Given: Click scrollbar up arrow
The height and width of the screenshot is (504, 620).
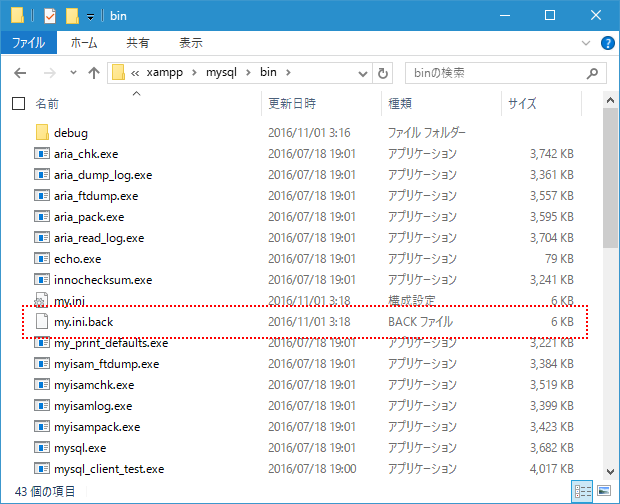Looking at the screenshot, I should click(x=611, y=100).
